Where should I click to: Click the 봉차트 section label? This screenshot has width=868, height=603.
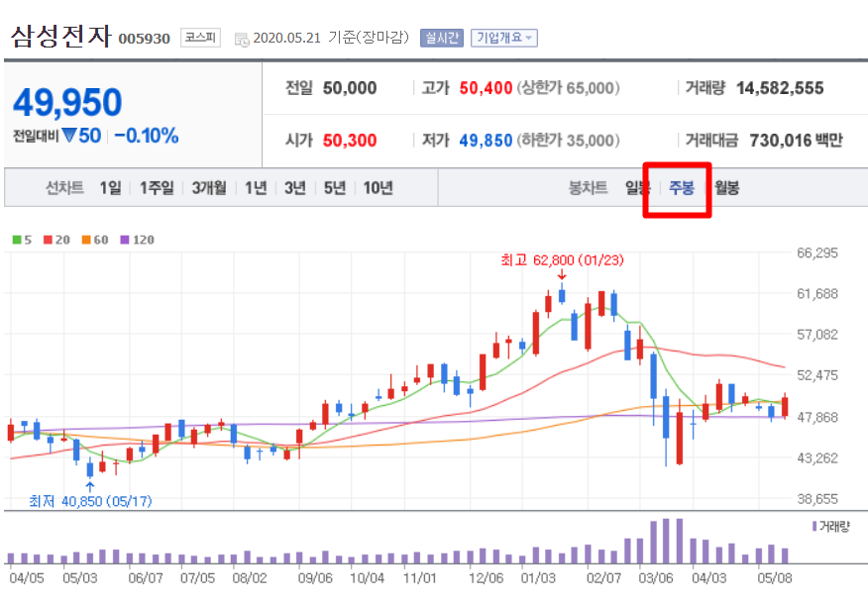(x=588, y=188)
